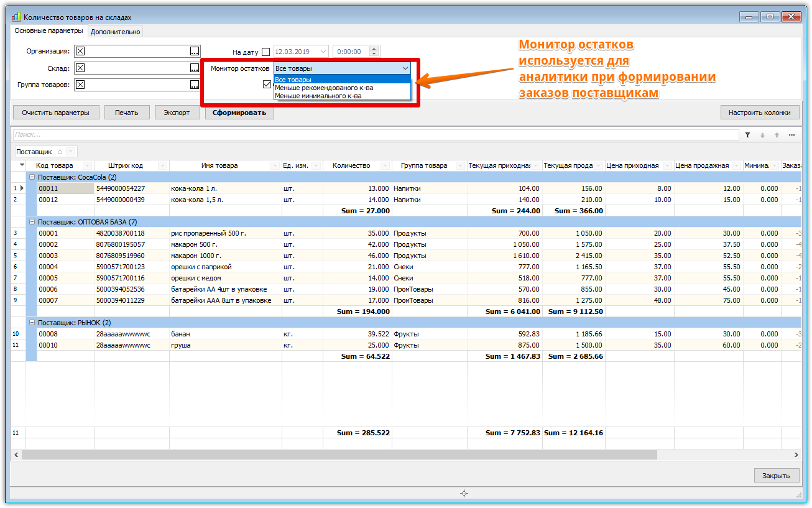Click product code cell 00001
Screen dimensions: 812x508
pos(65,233)
